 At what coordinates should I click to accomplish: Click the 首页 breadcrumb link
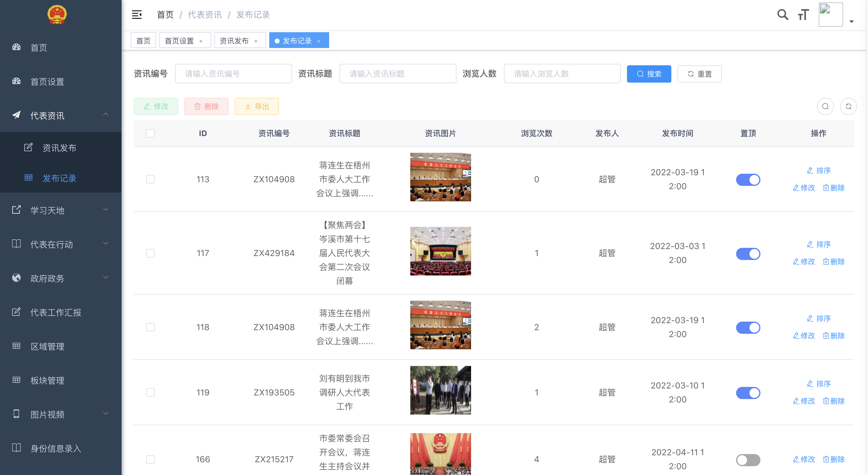[x=165, y=15]
